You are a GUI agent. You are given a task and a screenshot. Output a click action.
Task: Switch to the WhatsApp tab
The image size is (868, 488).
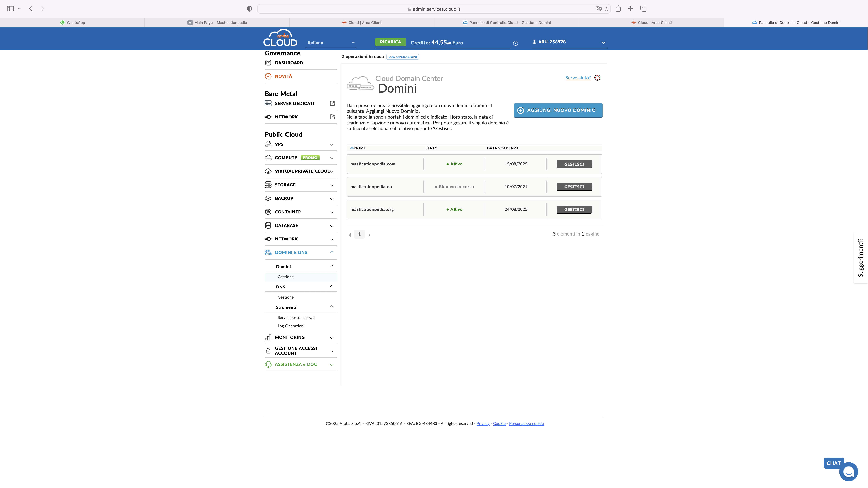[72, 23]
